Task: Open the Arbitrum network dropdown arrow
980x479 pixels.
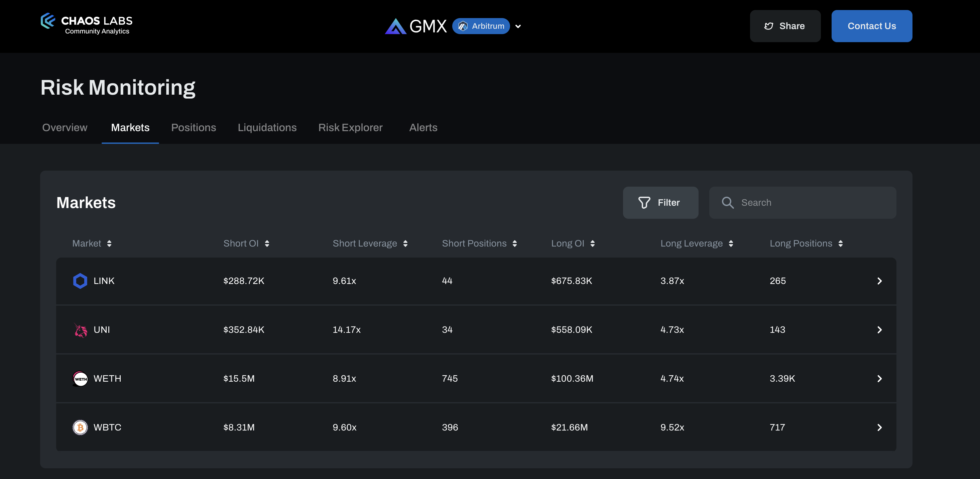Action: pos(518,26)
